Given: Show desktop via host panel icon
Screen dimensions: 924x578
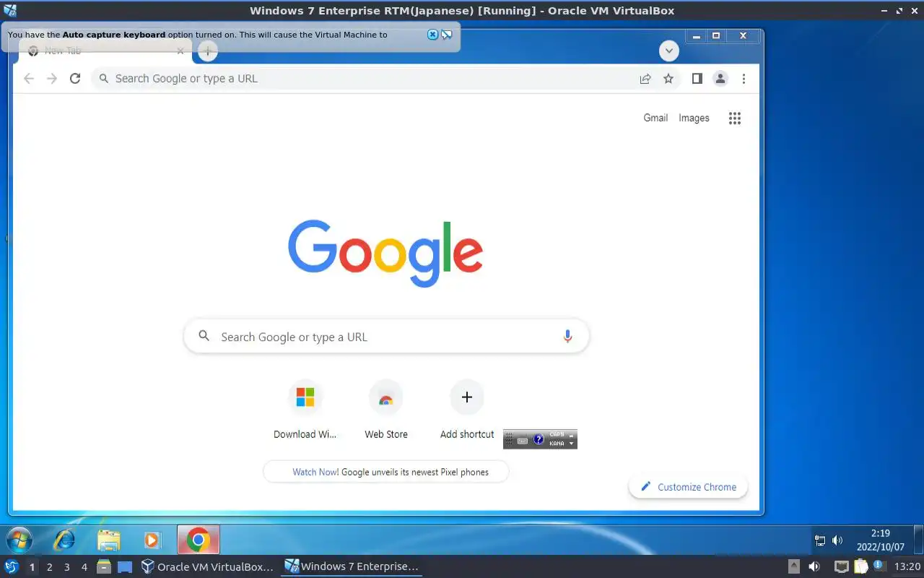Looking at the screenshot, I should pos(125,567).
